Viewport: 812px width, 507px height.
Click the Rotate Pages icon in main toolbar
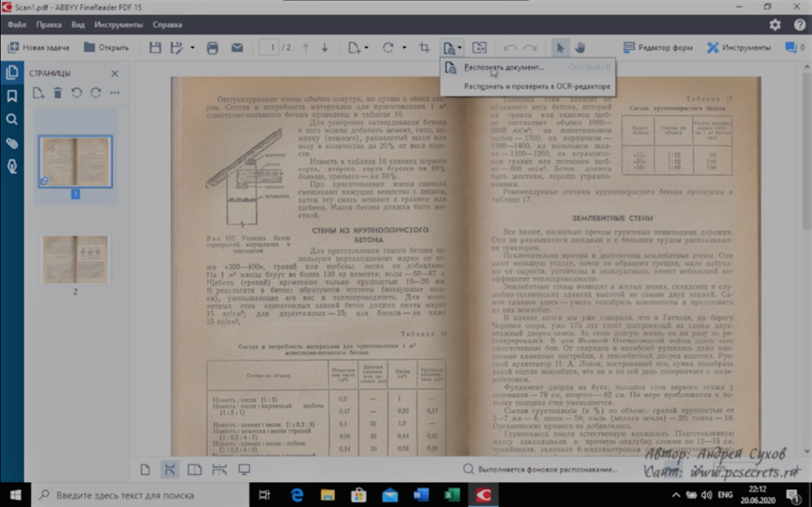tap(388, 47)
